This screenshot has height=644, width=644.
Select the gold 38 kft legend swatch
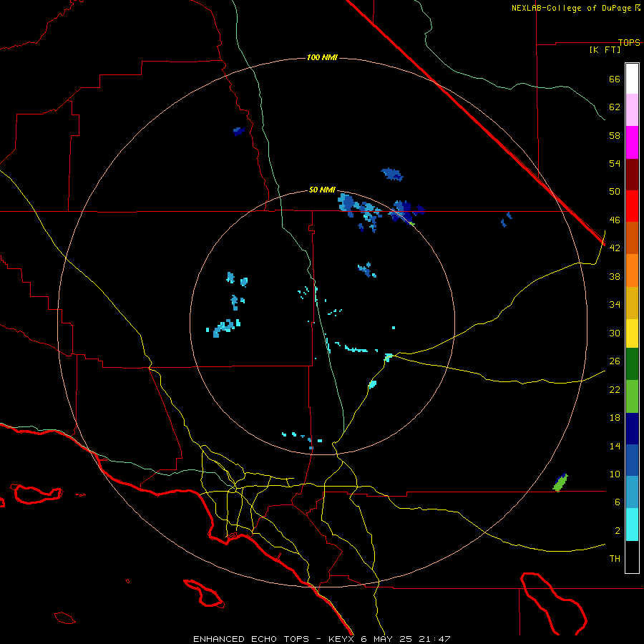tap(632, 302)
